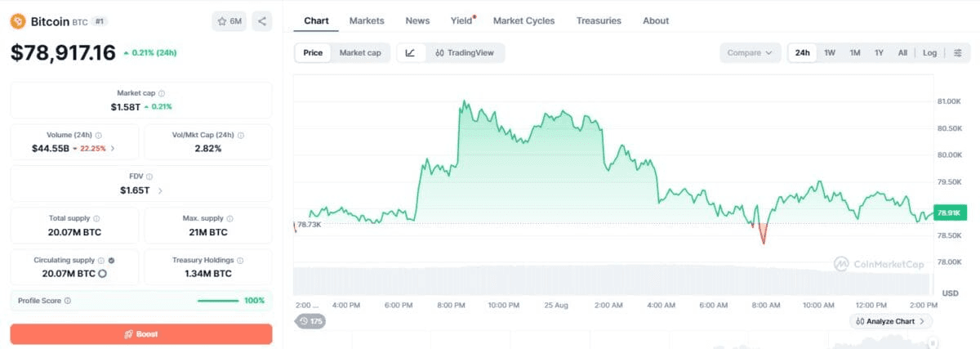Click the USD currency label on chart
Viewport: 980px width, 349px height.
click(950, 293)
